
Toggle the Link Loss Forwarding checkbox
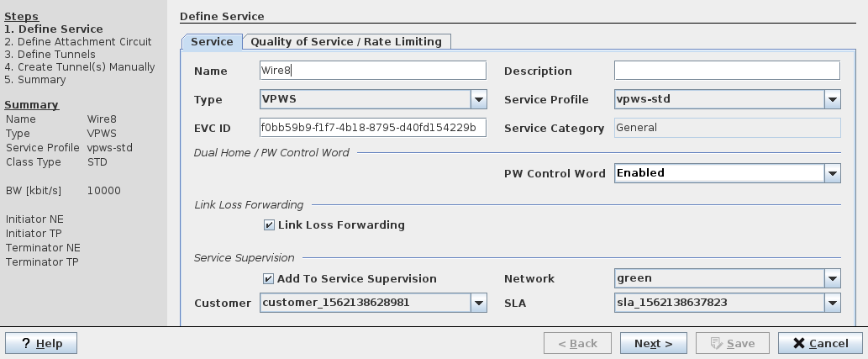point(269,225)
